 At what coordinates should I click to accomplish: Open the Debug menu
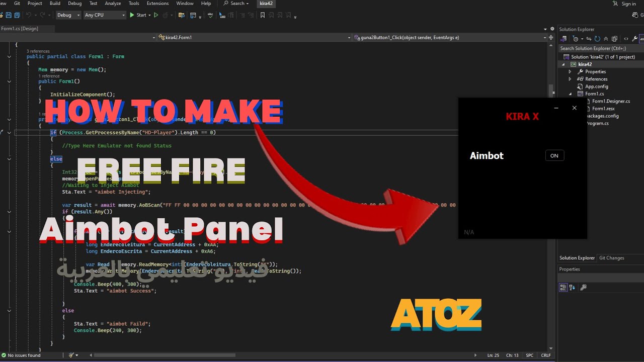pyautogui.click(x=74, y=4)
